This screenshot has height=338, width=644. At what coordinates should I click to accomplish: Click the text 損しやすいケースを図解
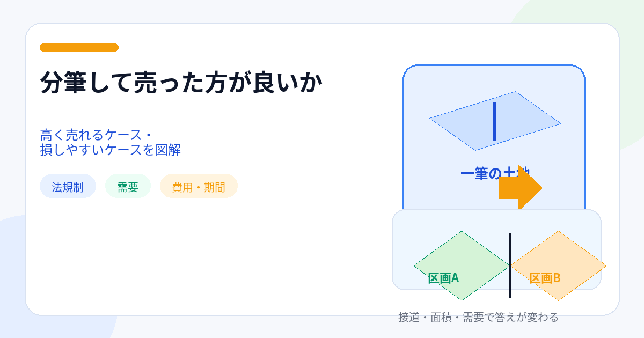pos(110,150)
